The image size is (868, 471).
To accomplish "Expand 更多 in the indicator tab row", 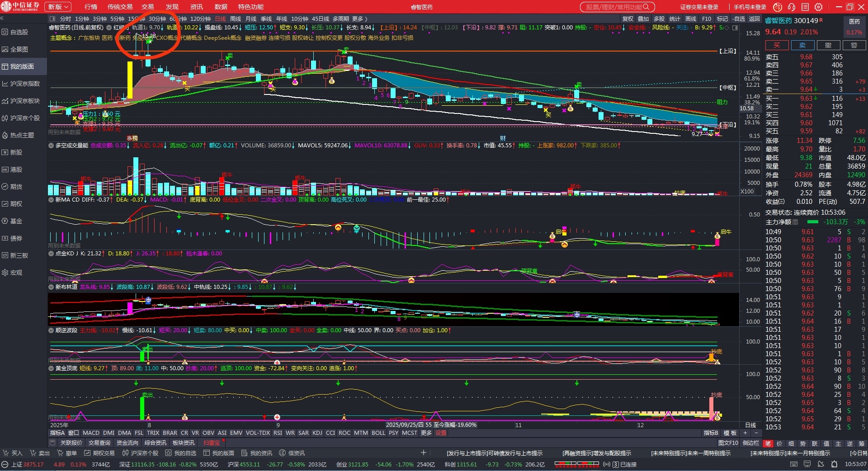I will click(x=426, y=433).
